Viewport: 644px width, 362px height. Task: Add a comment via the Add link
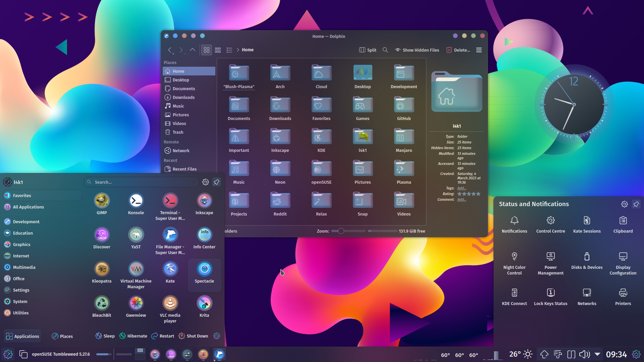pos(462,199)
